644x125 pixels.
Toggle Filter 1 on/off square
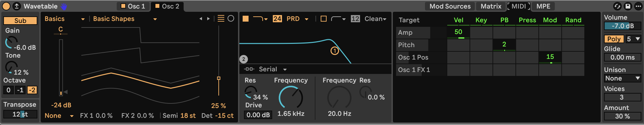click(246, 19)
